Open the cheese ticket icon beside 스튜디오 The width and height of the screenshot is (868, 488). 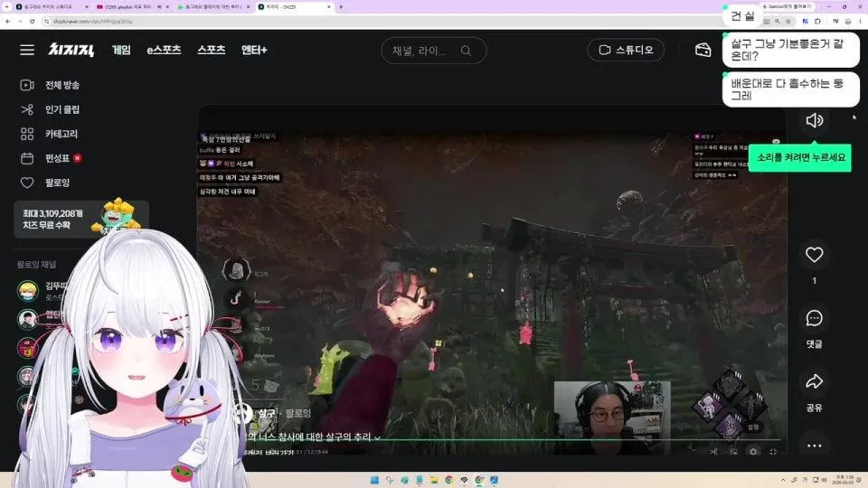click(703, 50)
